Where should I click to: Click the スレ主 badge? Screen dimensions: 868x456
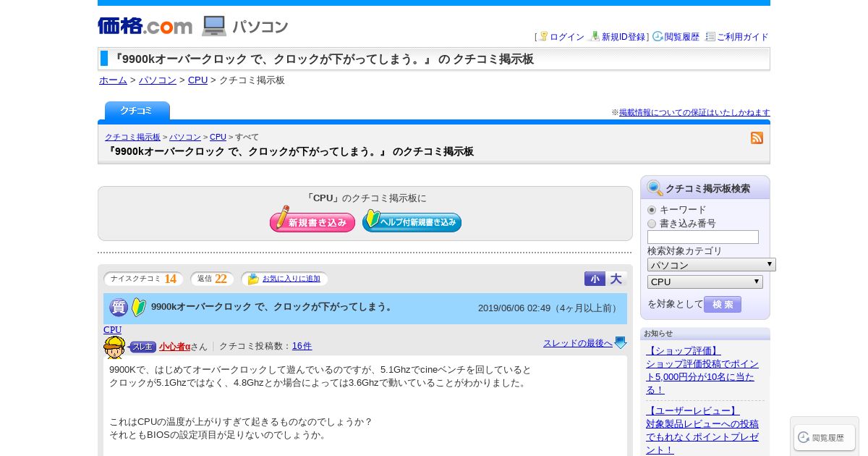[x=142, y=347]
